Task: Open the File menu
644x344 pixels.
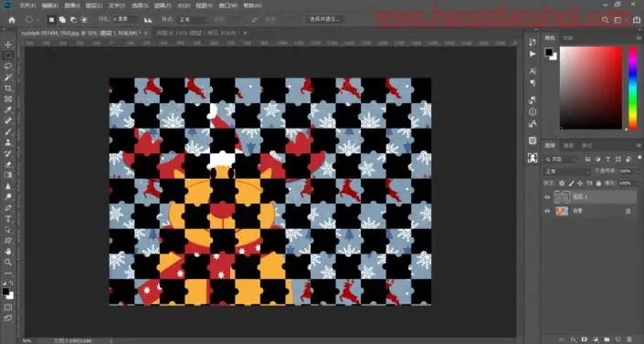Action: point(27,5)
